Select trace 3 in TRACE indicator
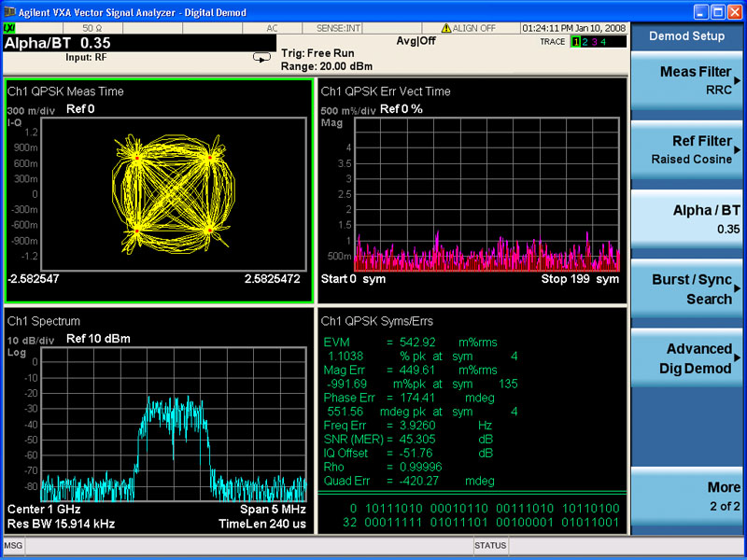This screenshot has width=747, height=560. click(x=595, y=42)
